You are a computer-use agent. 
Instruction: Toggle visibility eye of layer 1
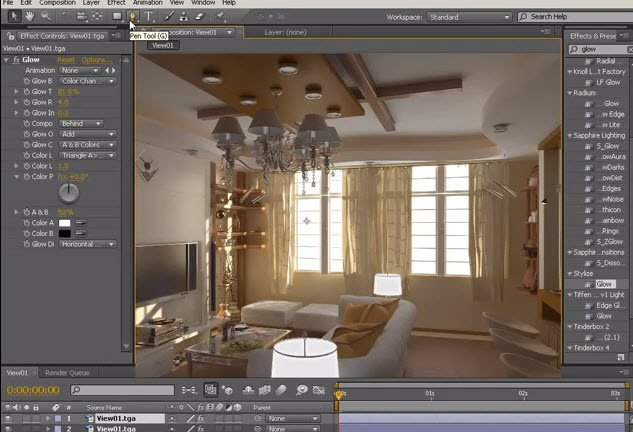[x=7, y=418]
